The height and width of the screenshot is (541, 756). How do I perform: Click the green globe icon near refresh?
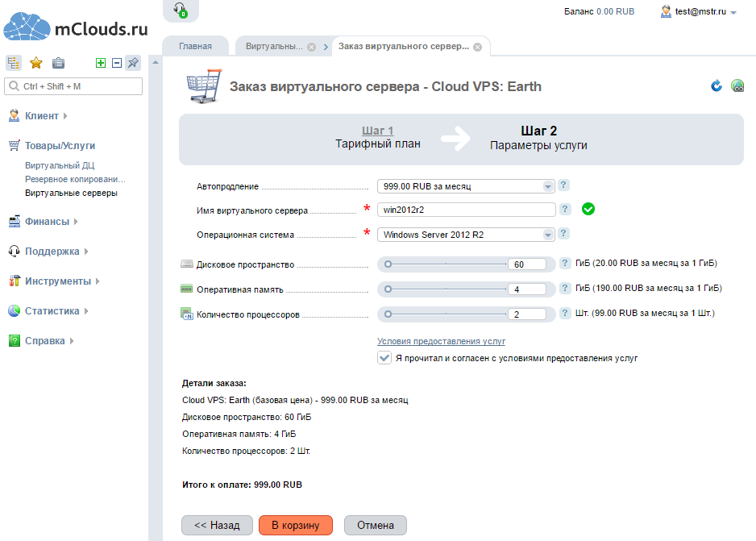click(737, 85)
